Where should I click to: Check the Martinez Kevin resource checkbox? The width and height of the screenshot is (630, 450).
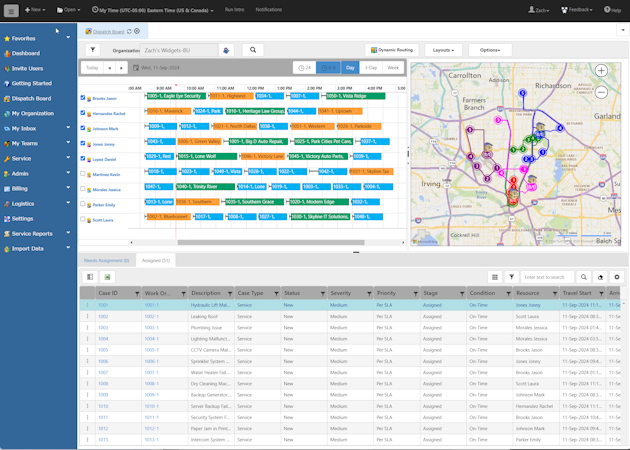83,174
